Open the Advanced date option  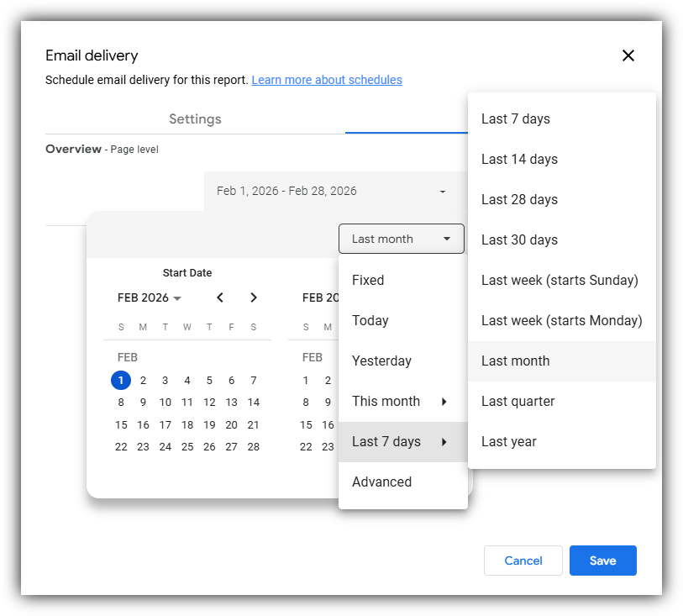click(x=381, y=482)
